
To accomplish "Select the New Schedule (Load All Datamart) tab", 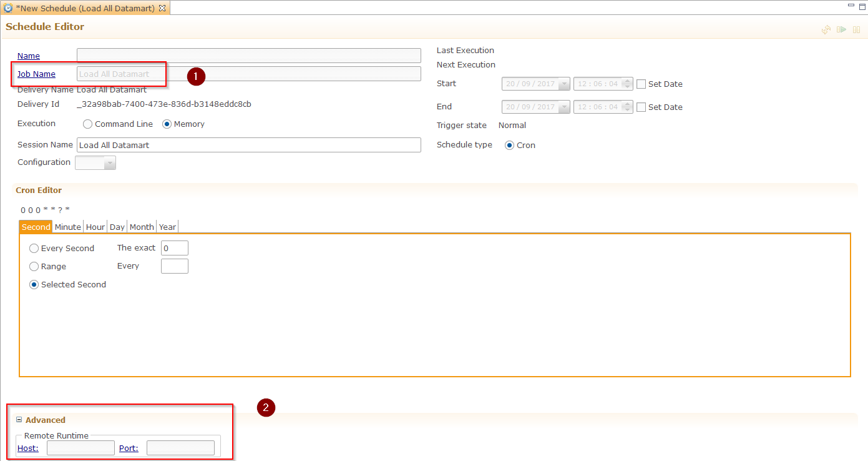I will (85, 8).
